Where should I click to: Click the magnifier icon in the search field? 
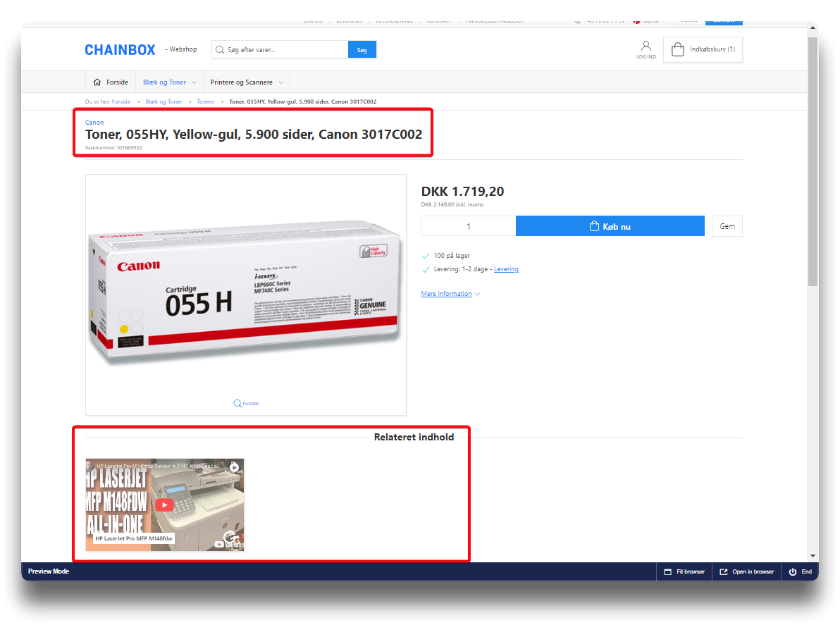220,50
